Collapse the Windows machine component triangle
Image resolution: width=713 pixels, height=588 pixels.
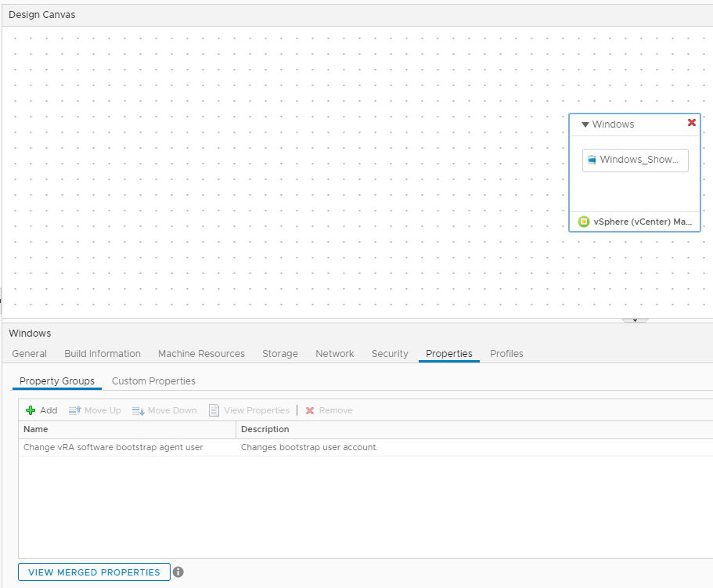[x=585, y=124]
